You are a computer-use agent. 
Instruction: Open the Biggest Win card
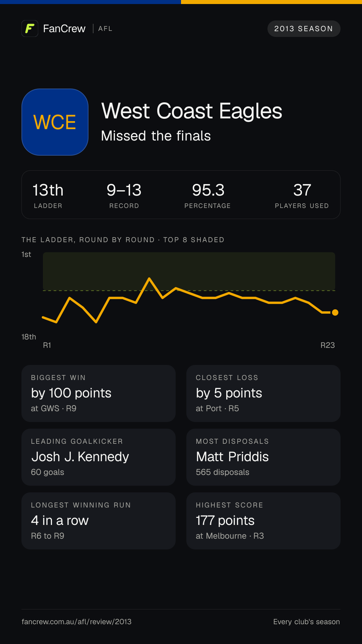[x=99, y=393]
